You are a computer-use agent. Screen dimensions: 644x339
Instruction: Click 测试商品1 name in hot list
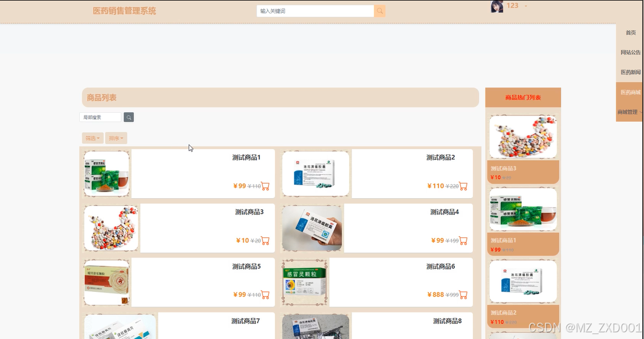tap(504, 241)
